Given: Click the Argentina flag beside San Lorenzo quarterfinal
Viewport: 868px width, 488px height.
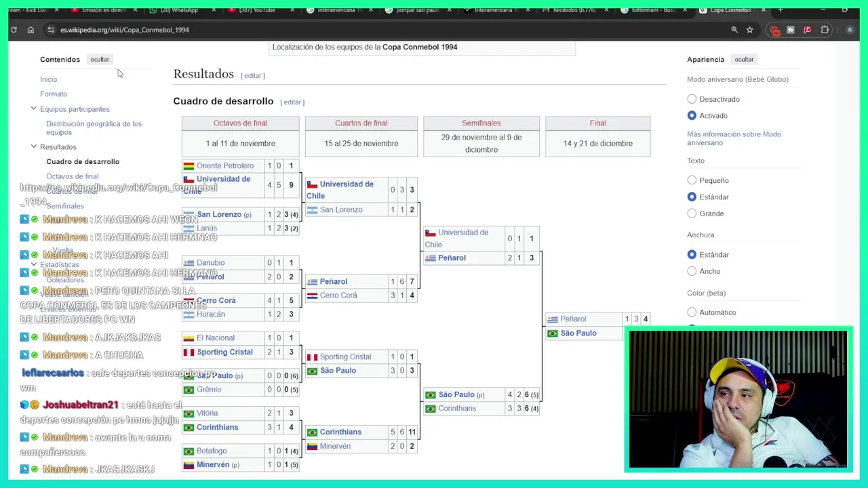Looking at the screenshot, I should [x=312, y=210].
